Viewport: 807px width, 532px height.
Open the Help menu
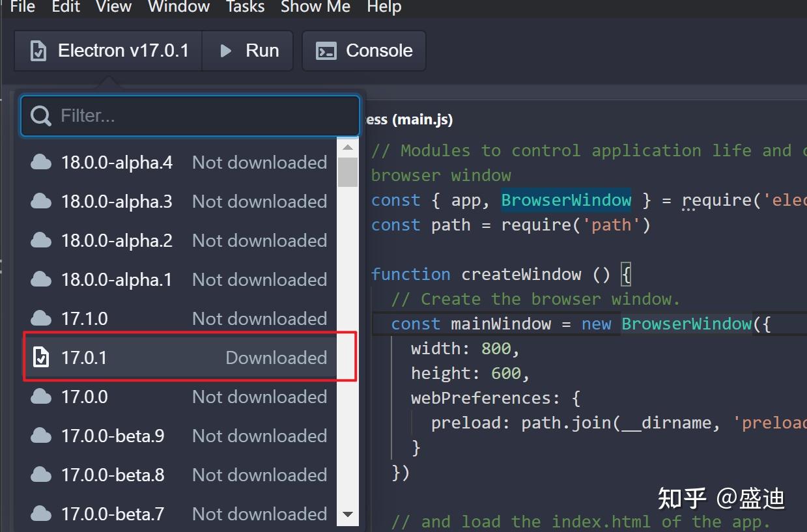384,8
